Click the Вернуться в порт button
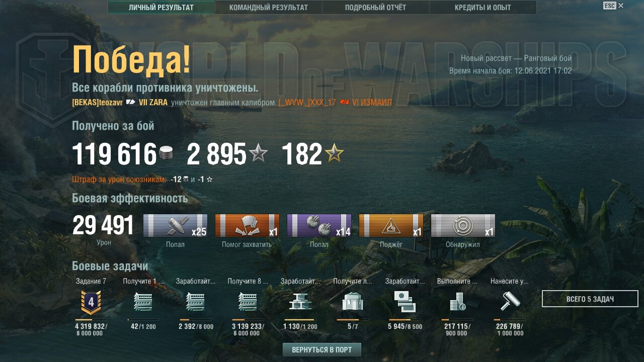The image size is (644, 362). click(x=322, y=349)
